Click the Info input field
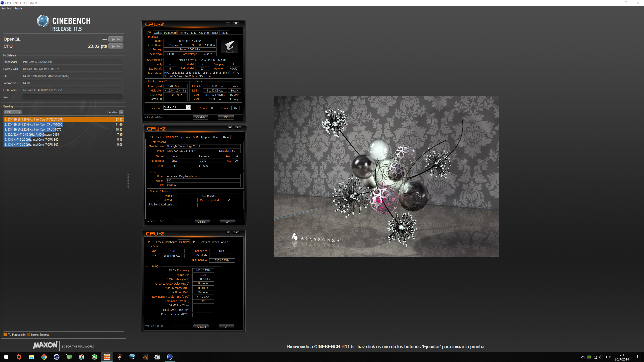This screenshot has width=644, height=362. 72,97
